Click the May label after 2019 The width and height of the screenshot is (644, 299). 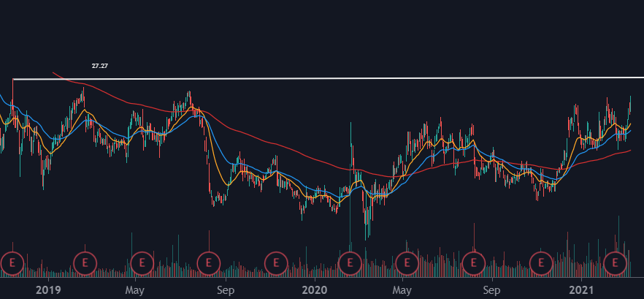tap(135, 291)
